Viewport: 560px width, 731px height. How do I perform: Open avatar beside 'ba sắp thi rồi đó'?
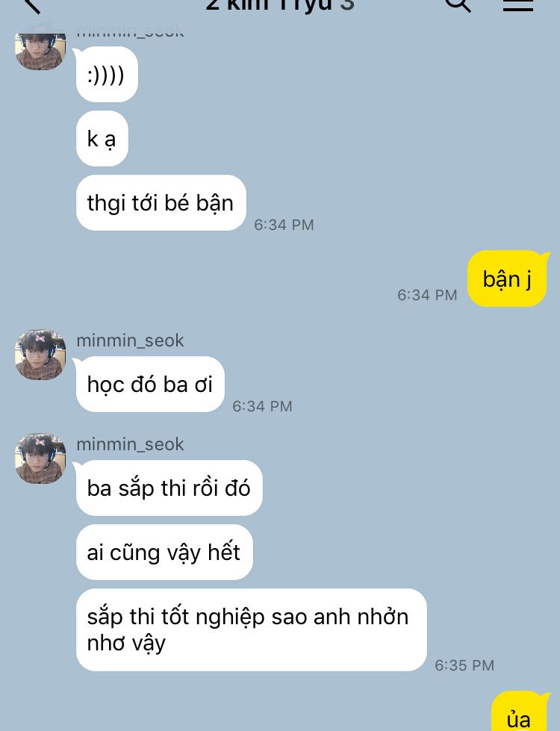click(x=40, y=458)
